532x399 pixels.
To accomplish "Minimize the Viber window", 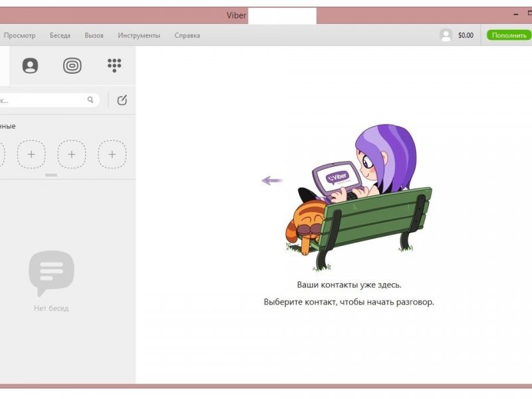I will (x=516, y=15).
